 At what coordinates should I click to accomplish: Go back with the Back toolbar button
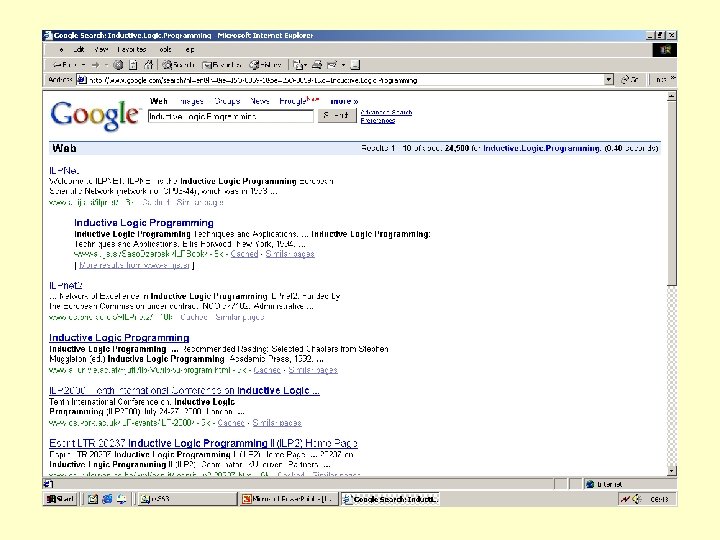tap(65, 65)
